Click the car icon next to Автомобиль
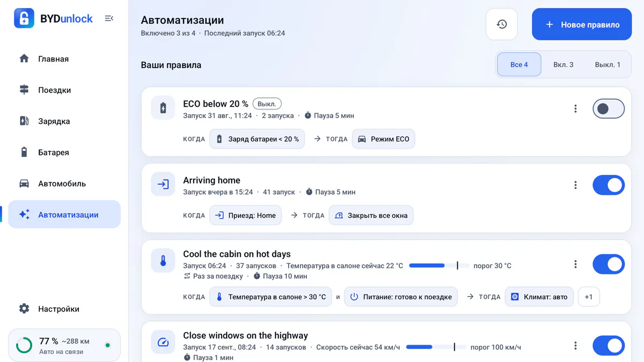Screen dimensions: 644x362 coord(24,183)
